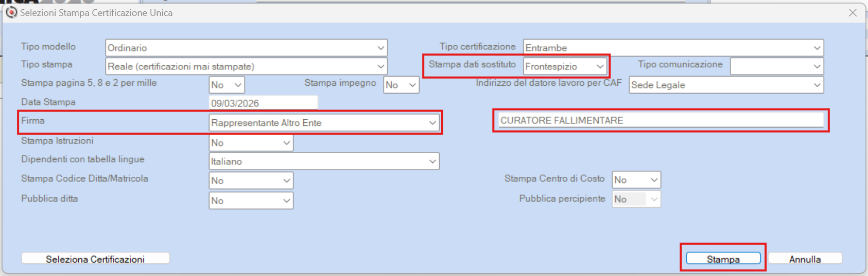The width and height of the screenshot is (868, 276).
Task: Click the CURATORE FALLIMENTARE text field
Action: [x=661, y=120]
